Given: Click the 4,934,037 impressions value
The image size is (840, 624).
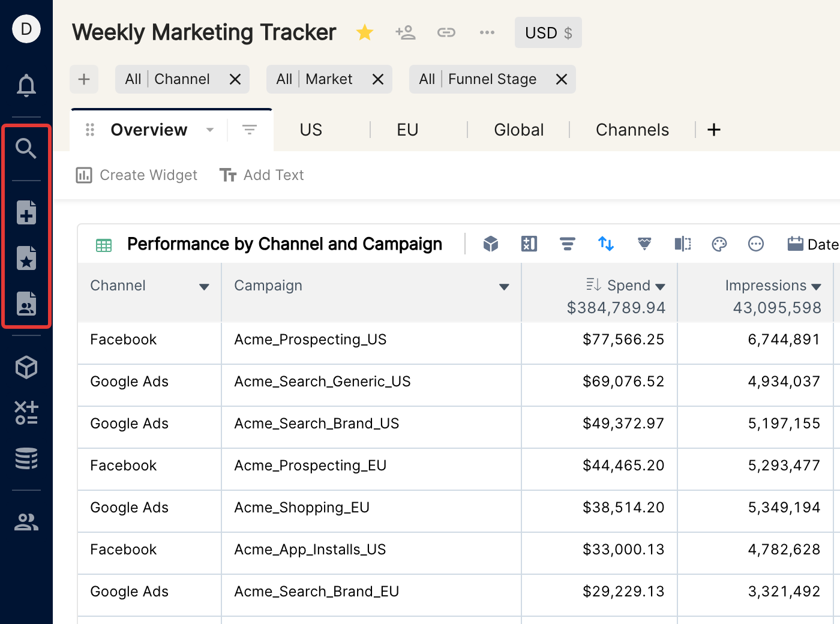Looking at the screenshot, I should pos(784,382).
